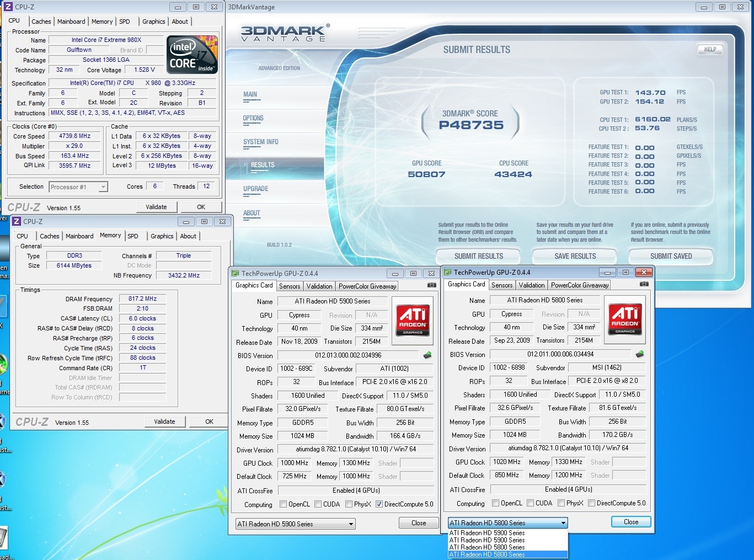Open SYSTEM INFO section in 3DMark Vantage
Screen dimensions: 754x560
pyautogui.click(x=261, y=142)
